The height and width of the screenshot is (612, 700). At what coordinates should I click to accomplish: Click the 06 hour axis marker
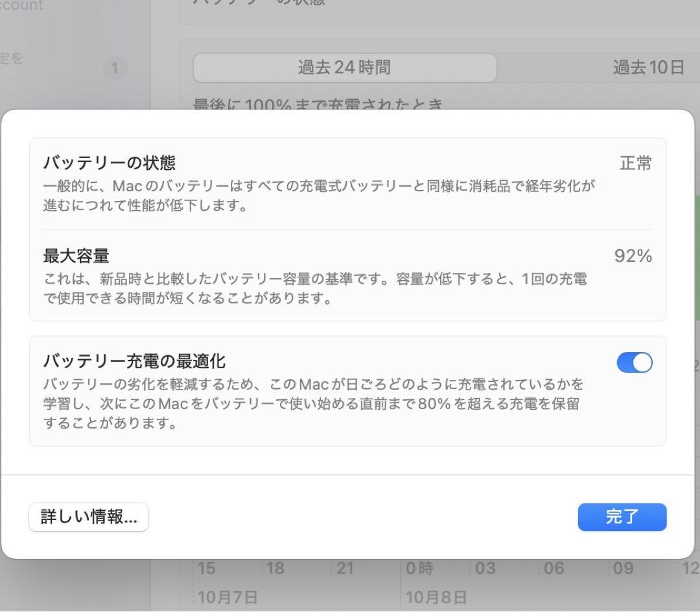[x=554, y=569]
